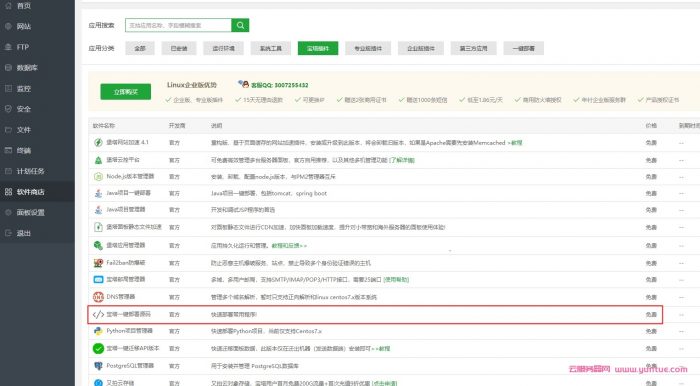
Task: Click the PostgreSQL管理器 elephant icon
Action: 98,366
